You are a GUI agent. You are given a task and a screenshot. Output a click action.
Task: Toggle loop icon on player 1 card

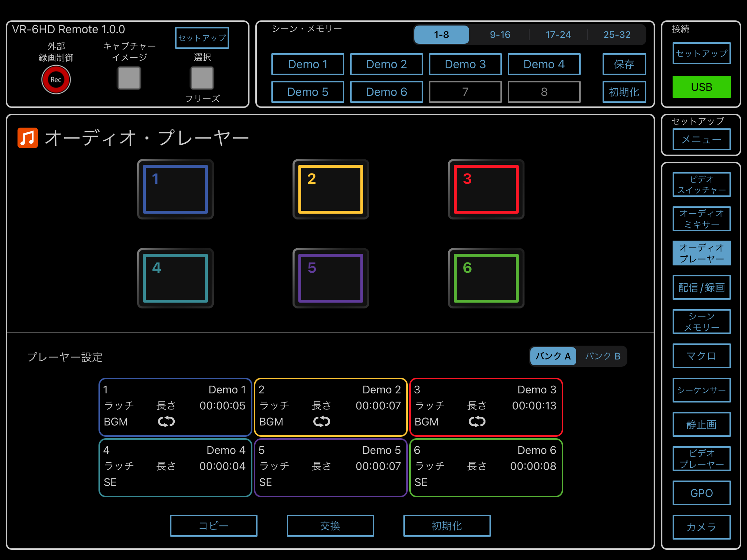click(166, 421)
